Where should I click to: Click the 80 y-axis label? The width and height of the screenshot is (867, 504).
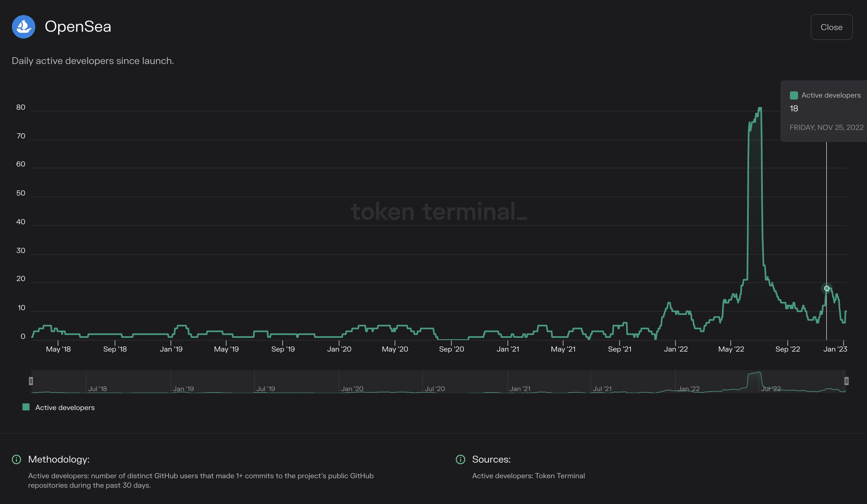21,107
